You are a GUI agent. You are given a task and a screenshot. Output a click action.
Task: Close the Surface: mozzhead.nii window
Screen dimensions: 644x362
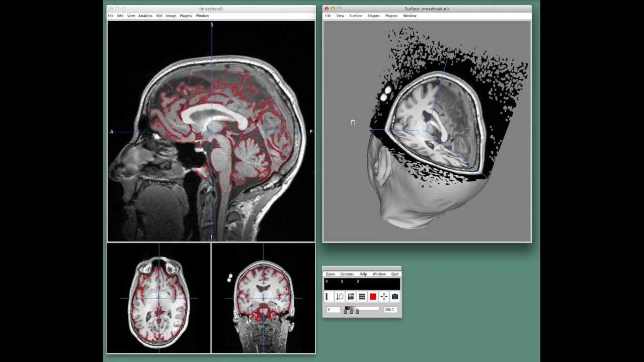click(327, 9)
